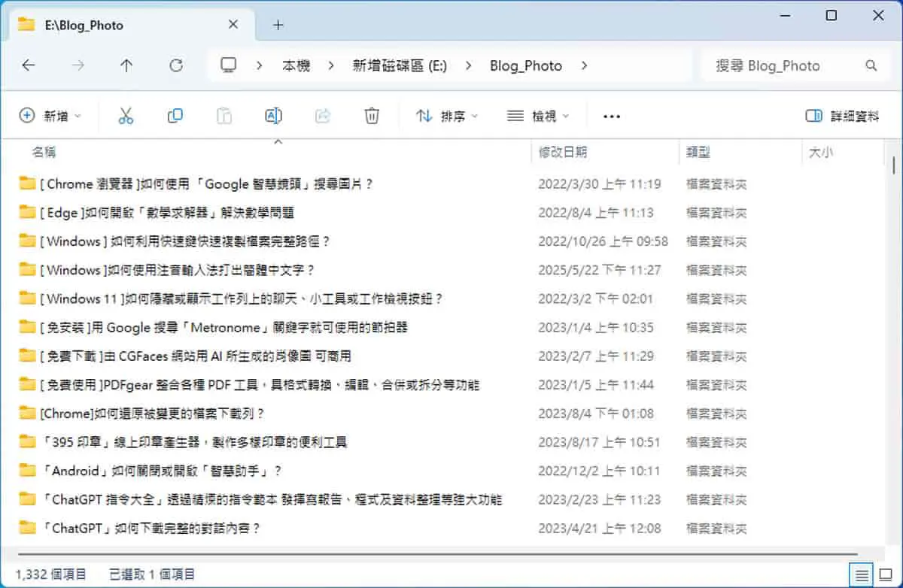Click the Rename icon in toolbar
903x588 pixels.
(273, 116)
